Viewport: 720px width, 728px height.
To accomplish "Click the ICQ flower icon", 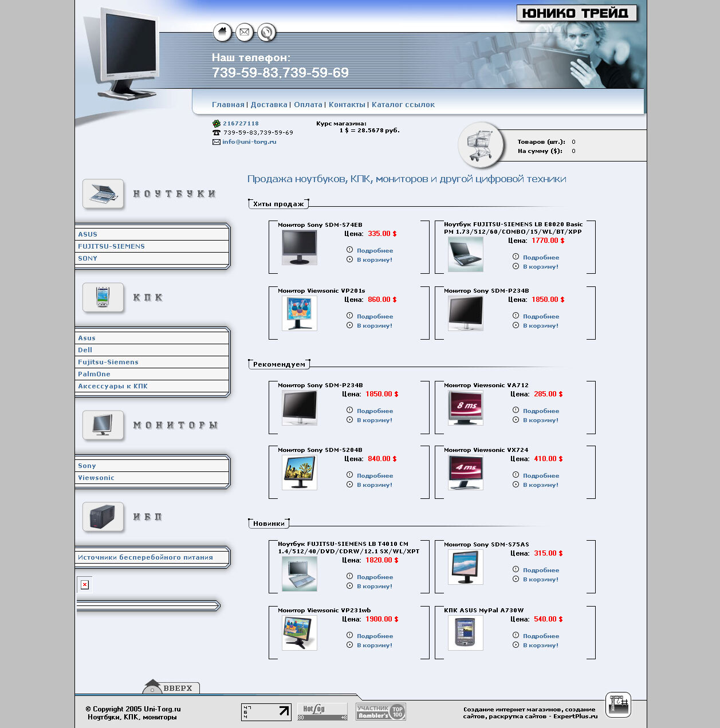I will (x=217, y=124).
